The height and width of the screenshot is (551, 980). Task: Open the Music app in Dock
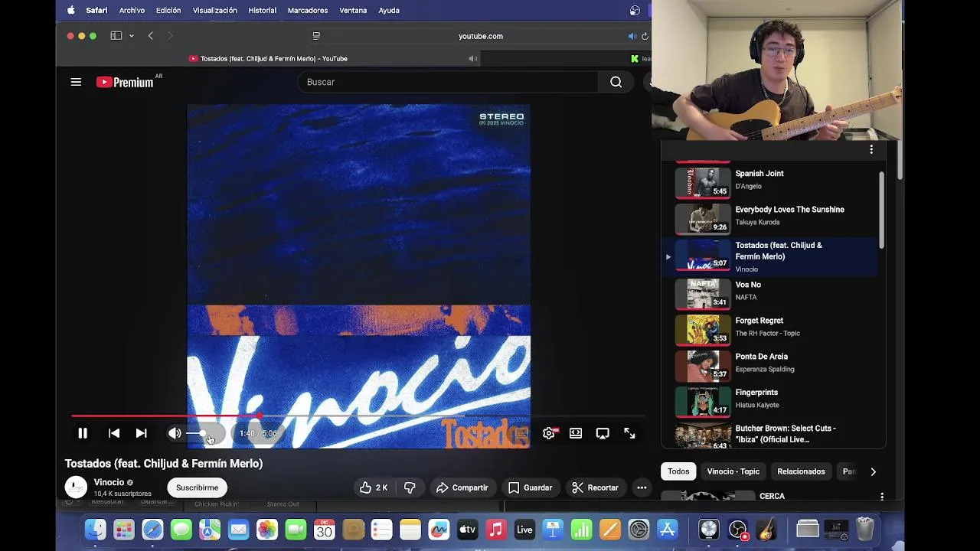pos(496,530)
